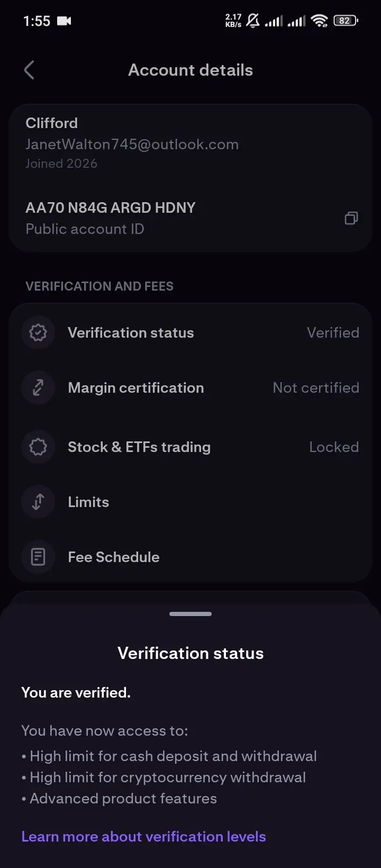381x868 pixels.
Task: Open Learn more about verification levels
Action: (143, 837)
